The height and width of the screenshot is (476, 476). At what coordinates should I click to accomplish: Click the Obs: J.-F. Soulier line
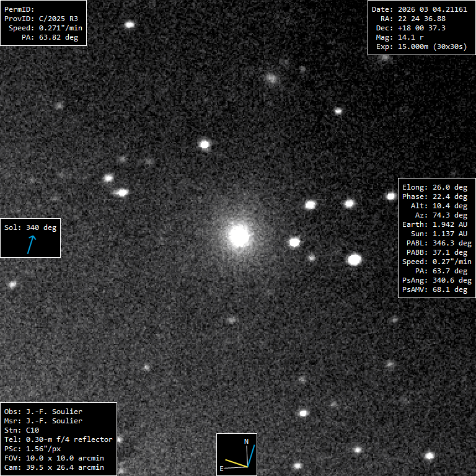[43, 412]
